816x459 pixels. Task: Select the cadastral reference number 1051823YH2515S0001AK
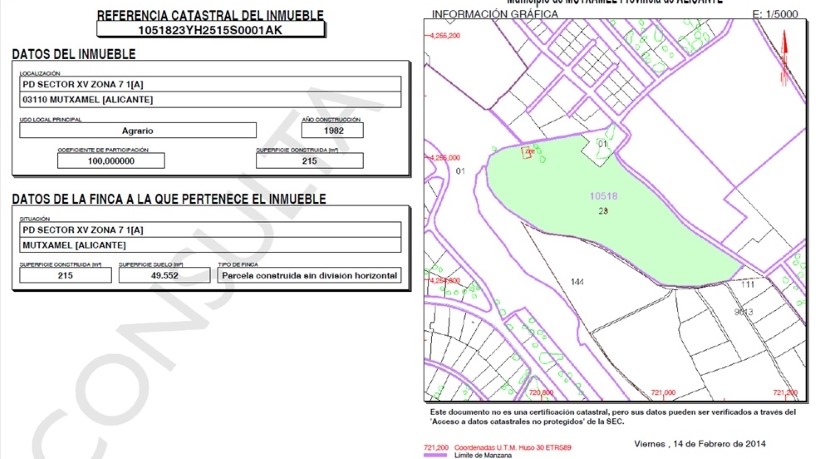click(x=210, y=30)
